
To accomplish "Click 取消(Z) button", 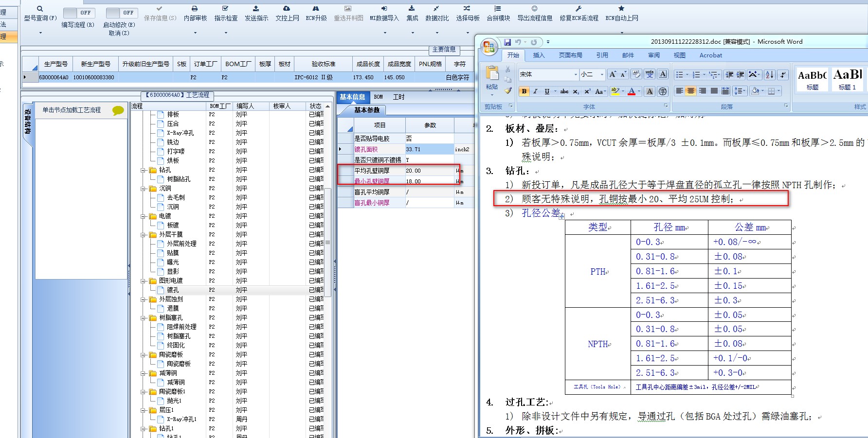I will tap(119, 33).
